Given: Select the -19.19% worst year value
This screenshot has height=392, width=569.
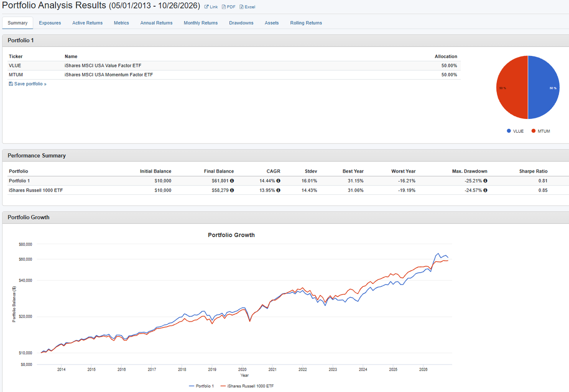Looking at the screenshot, I should tap(407, 190).
